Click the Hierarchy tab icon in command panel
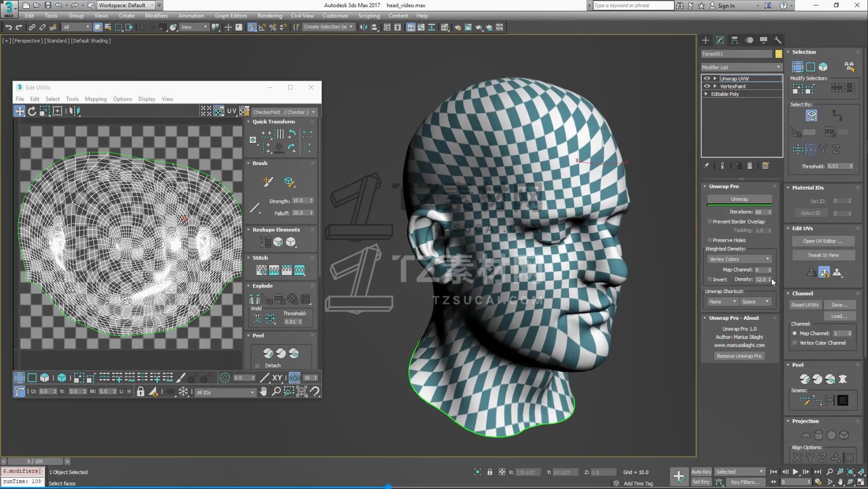 [734, 40]
